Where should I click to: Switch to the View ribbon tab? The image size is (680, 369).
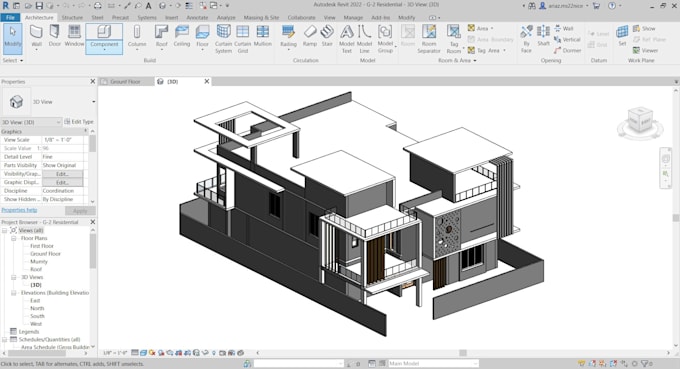[x=330, y=17]
